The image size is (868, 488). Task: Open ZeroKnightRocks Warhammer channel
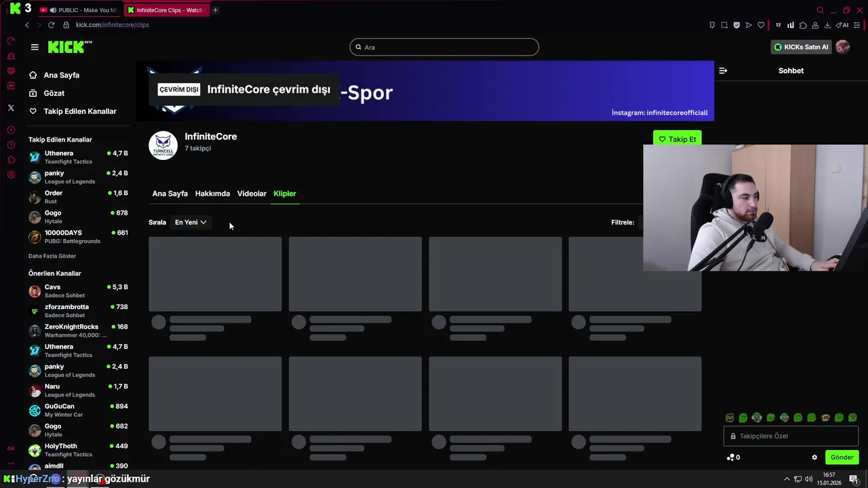[78, 331]
